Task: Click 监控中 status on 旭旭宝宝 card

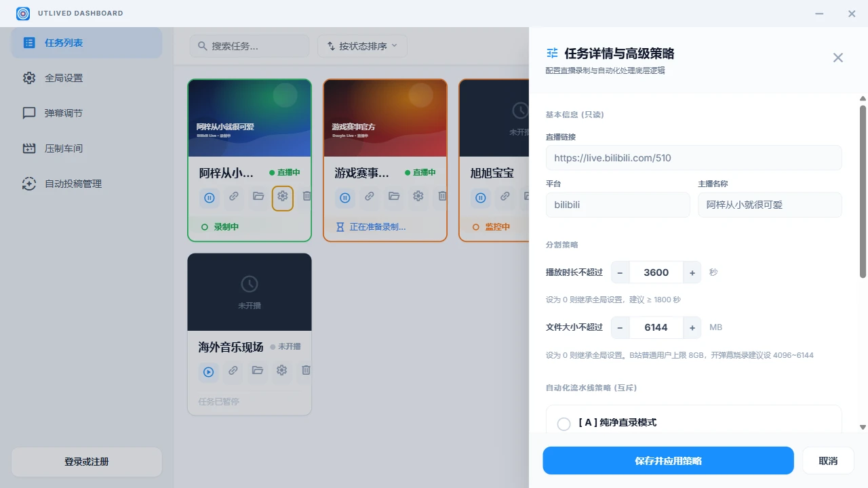Action: 491,227
